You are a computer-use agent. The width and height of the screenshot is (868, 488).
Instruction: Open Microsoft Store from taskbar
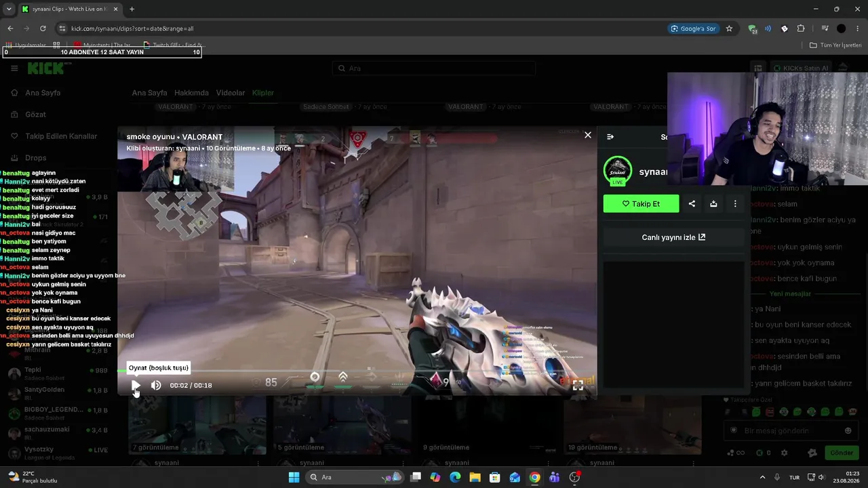point(495,477)
